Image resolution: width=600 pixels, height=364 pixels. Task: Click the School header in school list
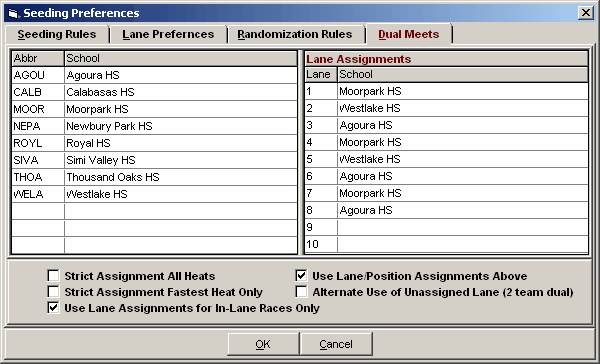pyautogui.click(x=181, y=58)
